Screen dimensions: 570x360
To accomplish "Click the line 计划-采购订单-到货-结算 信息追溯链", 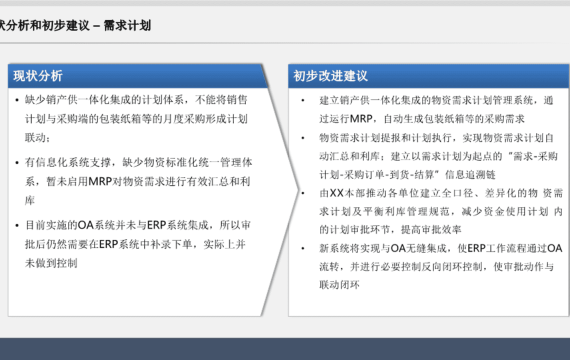I will (407, 175).
